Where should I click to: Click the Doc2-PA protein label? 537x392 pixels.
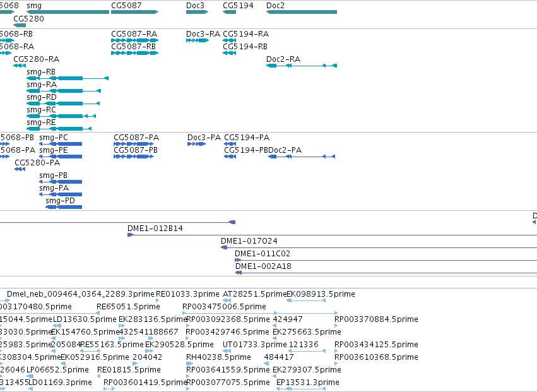[285, 150]
